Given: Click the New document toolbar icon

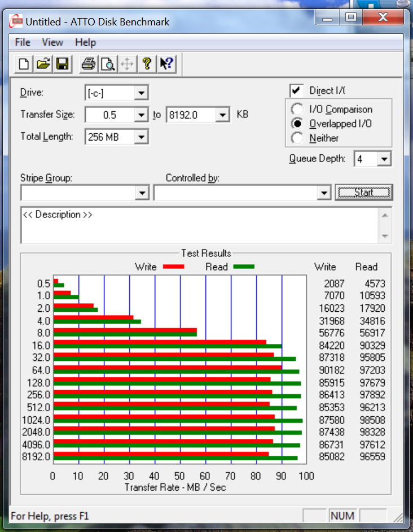Looking at the screenshot, I should (x=24, y=64).
